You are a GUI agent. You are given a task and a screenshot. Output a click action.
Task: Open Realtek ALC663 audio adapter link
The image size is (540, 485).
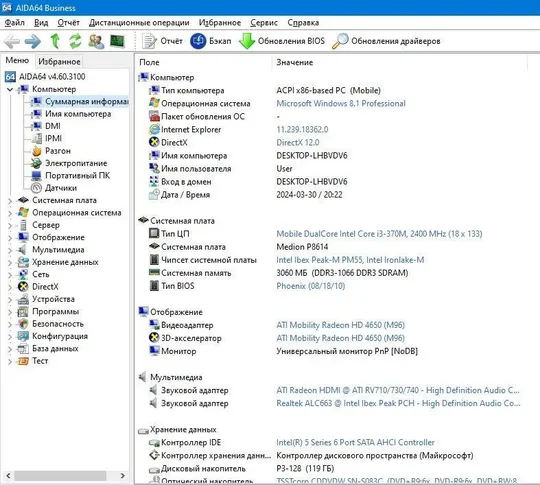click(398, 403)
